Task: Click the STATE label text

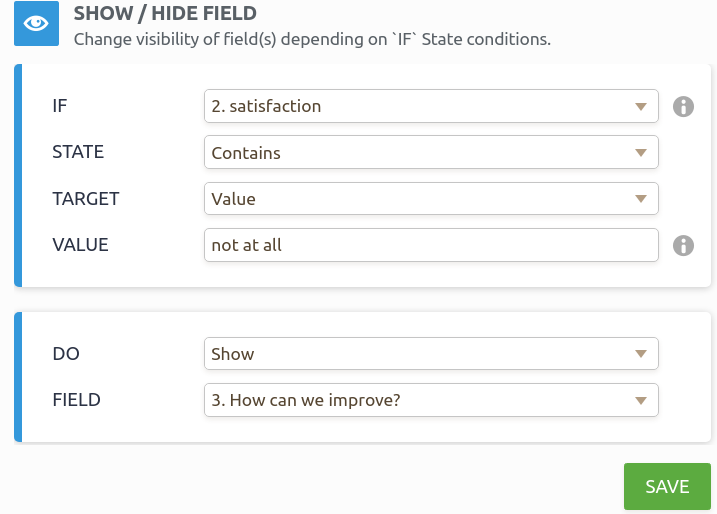Action: pyautogui.click(x=78, y=153)
